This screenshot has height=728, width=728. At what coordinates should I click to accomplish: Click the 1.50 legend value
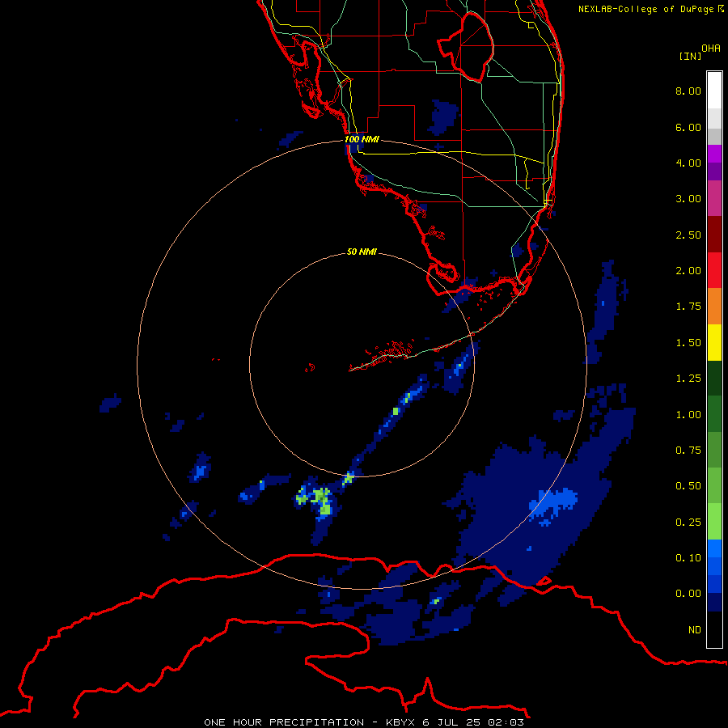click(x=688, y=343)
